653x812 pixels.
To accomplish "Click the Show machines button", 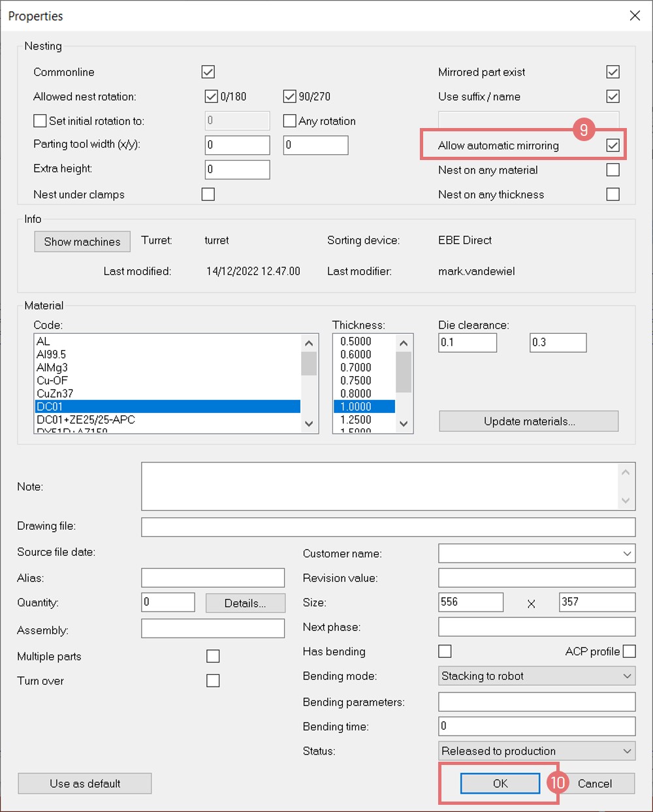I will [82, 242].
